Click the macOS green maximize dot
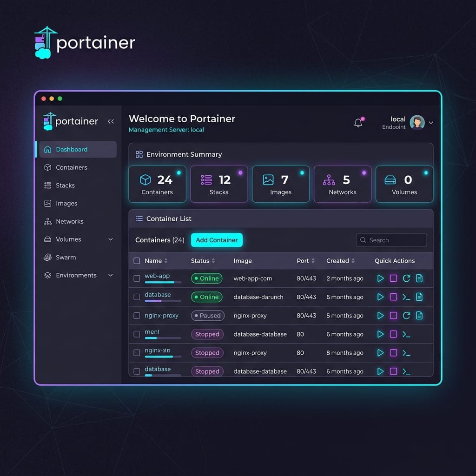 pos(60,99)
